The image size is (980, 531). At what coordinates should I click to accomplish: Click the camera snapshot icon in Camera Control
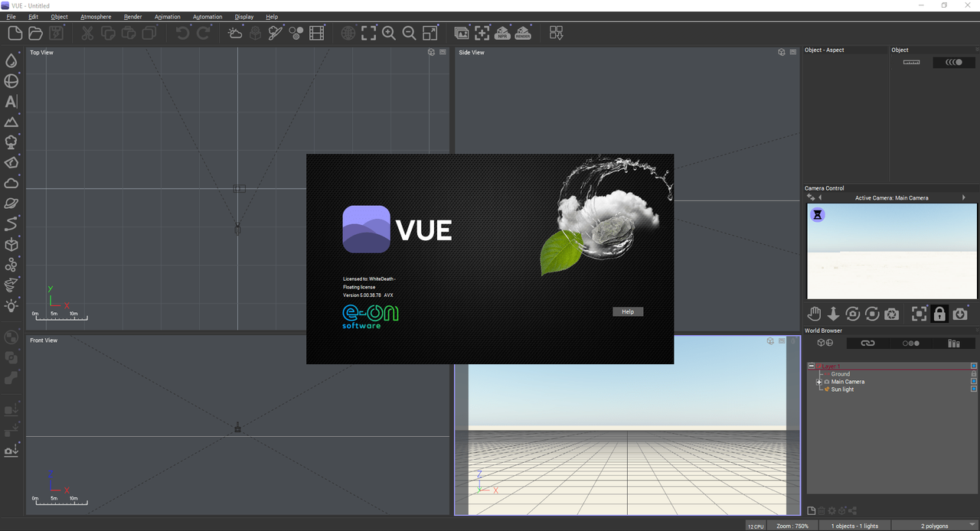tap(891, 314)
